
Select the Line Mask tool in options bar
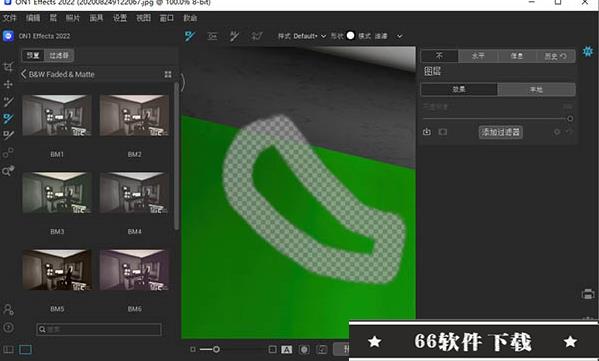(x=257, y=36)
